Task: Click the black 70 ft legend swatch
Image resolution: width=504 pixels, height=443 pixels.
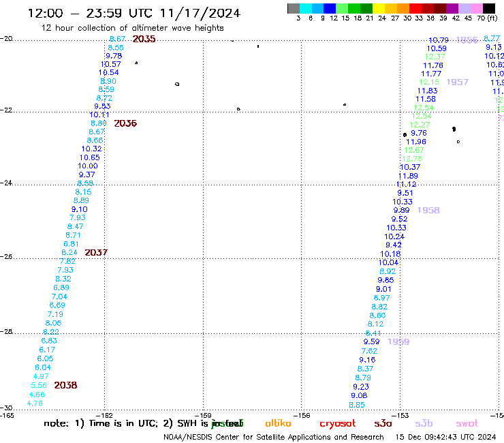Action: pyautogui.click(x=489, y=8)
